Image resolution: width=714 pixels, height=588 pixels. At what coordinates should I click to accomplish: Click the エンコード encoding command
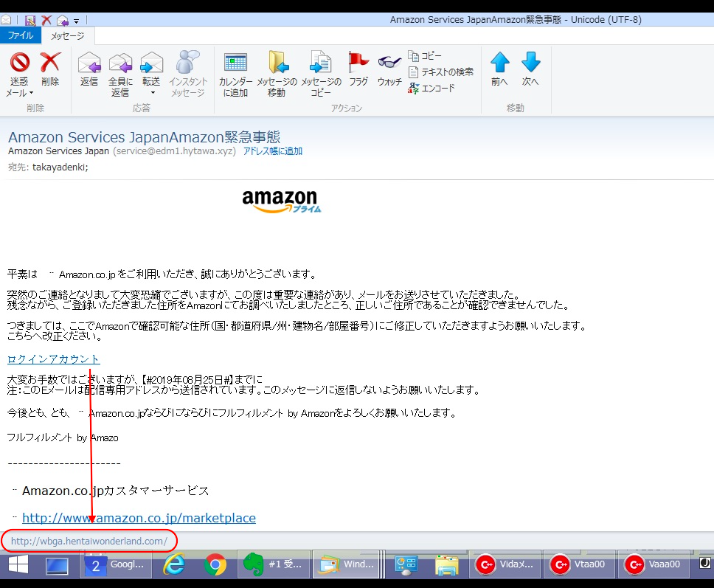click(431, 88)
